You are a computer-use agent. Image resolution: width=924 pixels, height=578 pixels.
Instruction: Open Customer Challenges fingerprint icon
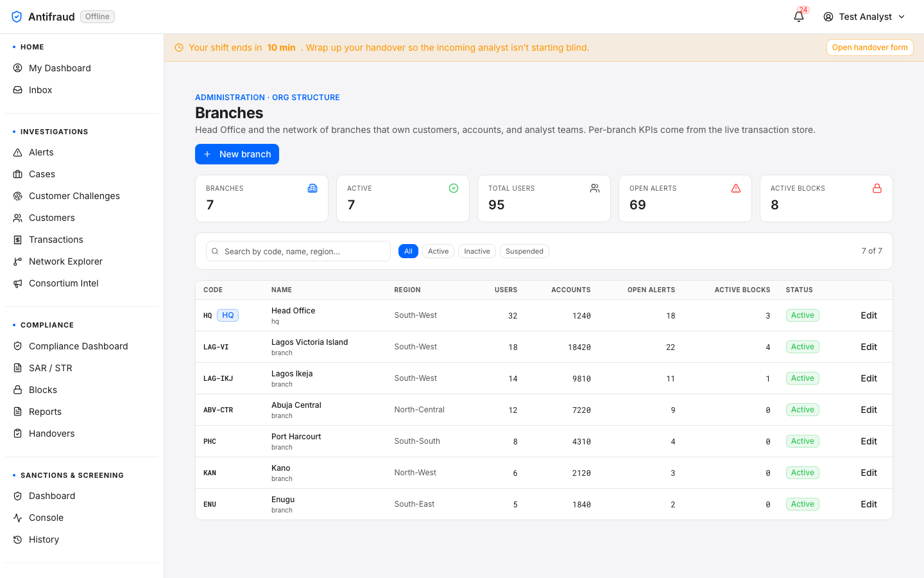(18, 196)
